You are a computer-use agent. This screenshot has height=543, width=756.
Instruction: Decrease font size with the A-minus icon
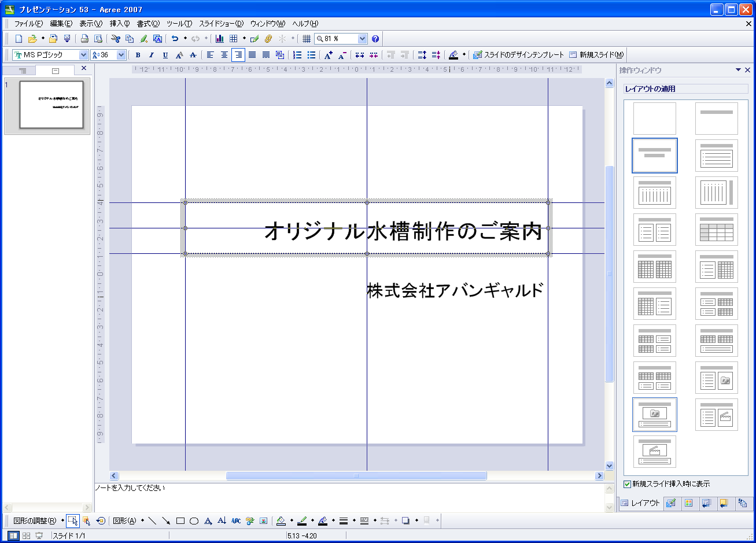point(342,55)
